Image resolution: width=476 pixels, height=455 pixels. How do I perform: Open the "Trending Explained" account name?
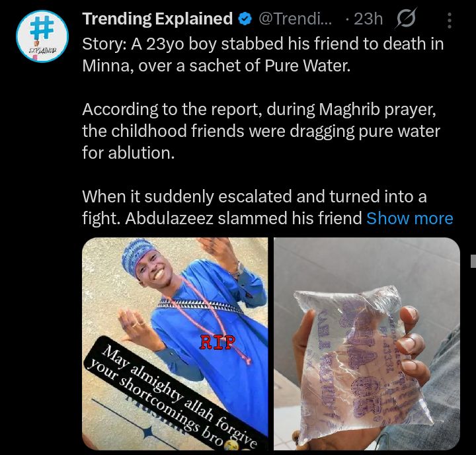click(x=157, y=19)
